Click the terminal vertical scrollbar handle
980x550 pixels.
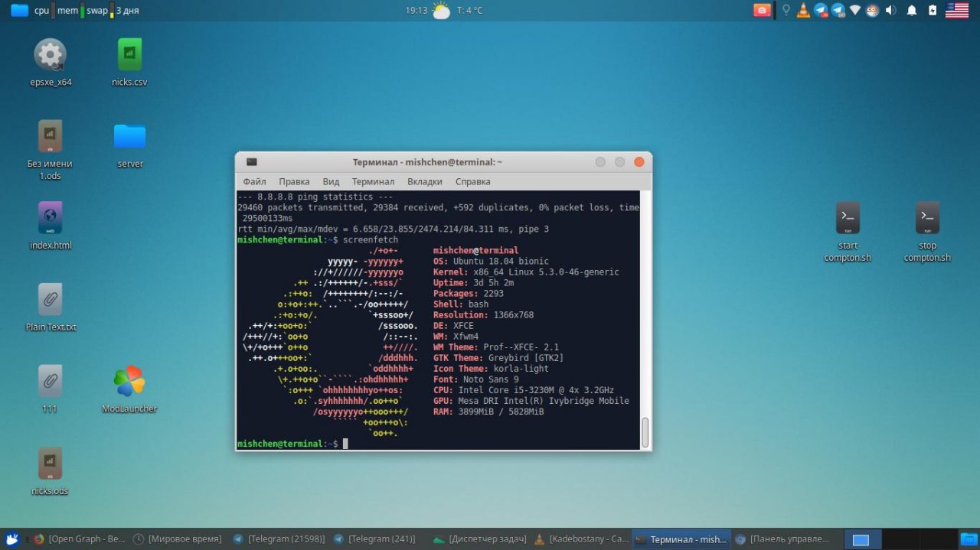tap(645, 432)
